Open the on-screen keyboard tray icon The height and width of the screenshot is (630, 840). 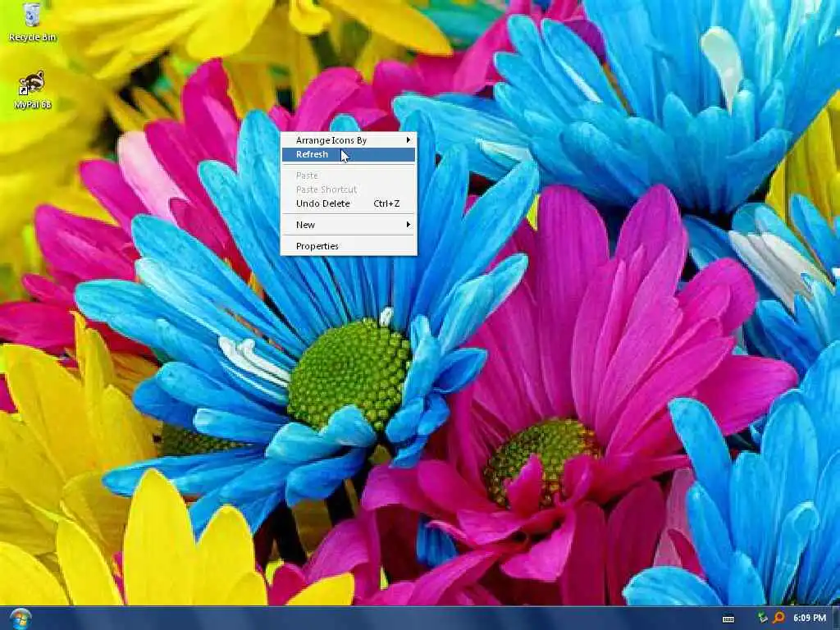(728, 619)
